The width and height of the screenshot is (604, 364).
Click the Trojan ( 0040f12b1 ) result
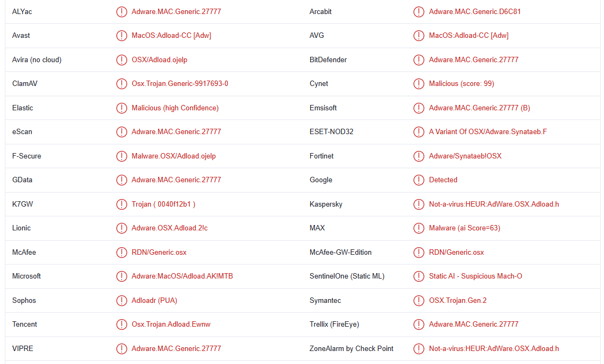coord(163,204)
